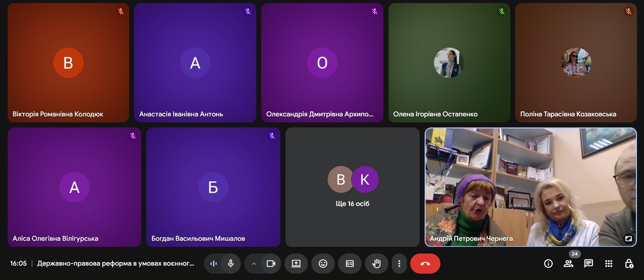This screenshot has width=644, height=280.
Task: Open the activities grid icon
Action: tap(608, 264)
